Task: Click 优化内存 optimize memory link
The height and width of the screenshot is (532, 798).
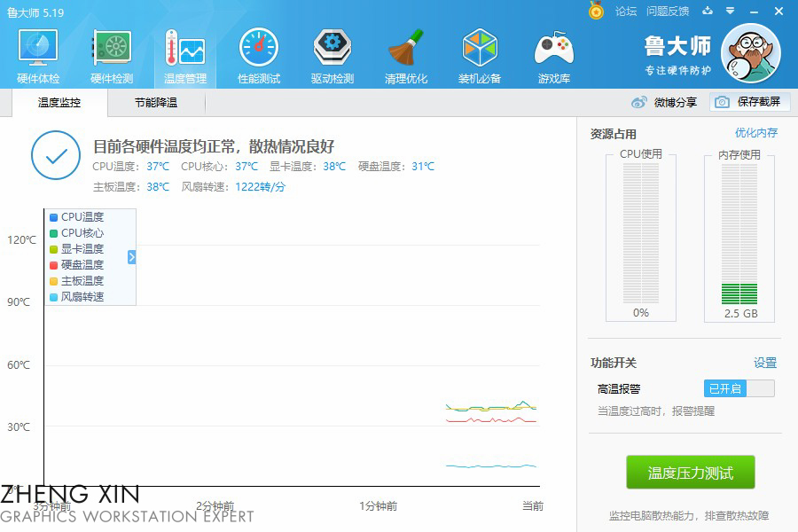Action: click(756, 133)
